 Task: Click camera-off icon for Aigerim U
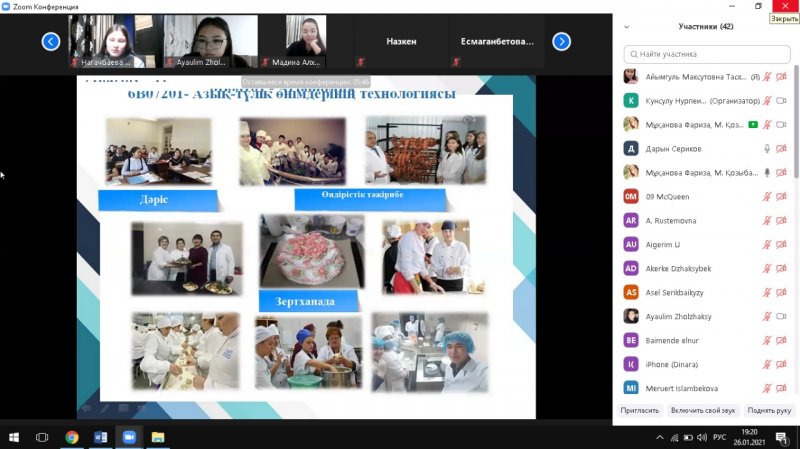781,244
